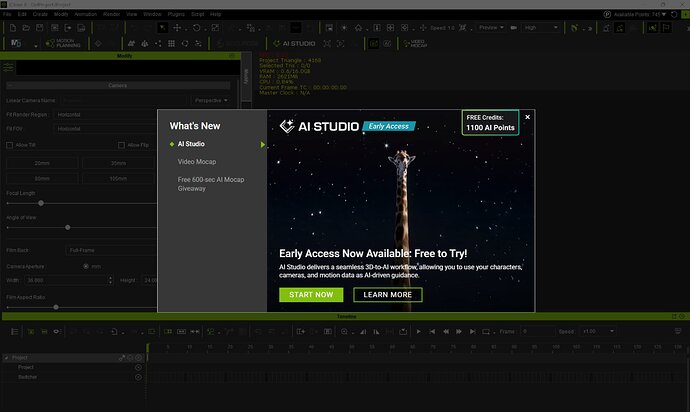Viewport: 690px width, 412px height.
Task: Click the timeline Play button
Action: click(418, 331)
